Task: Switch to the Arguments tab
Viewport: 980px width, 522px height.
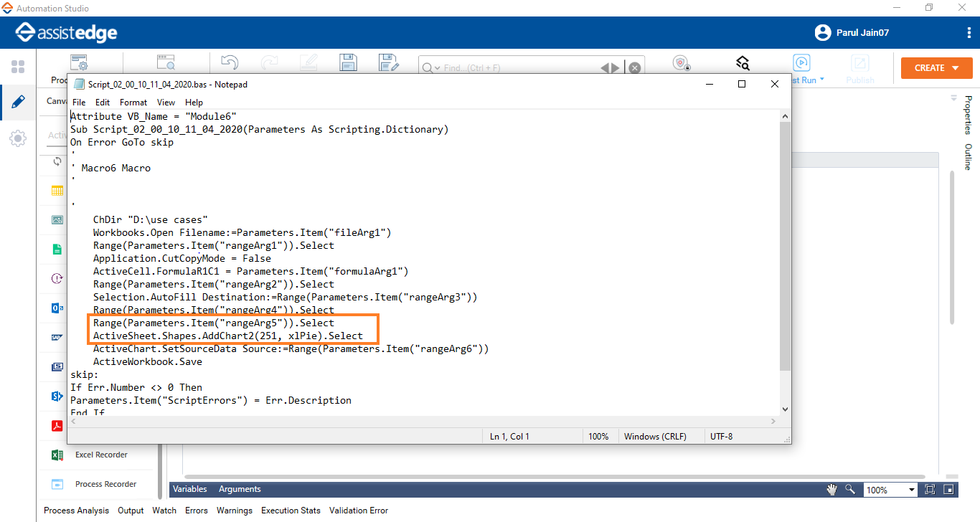Action: 240,489
